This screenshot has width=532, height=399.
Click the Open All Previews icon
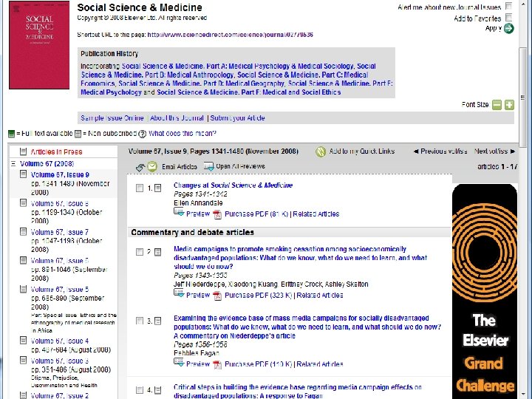click(x=208, y=166)
